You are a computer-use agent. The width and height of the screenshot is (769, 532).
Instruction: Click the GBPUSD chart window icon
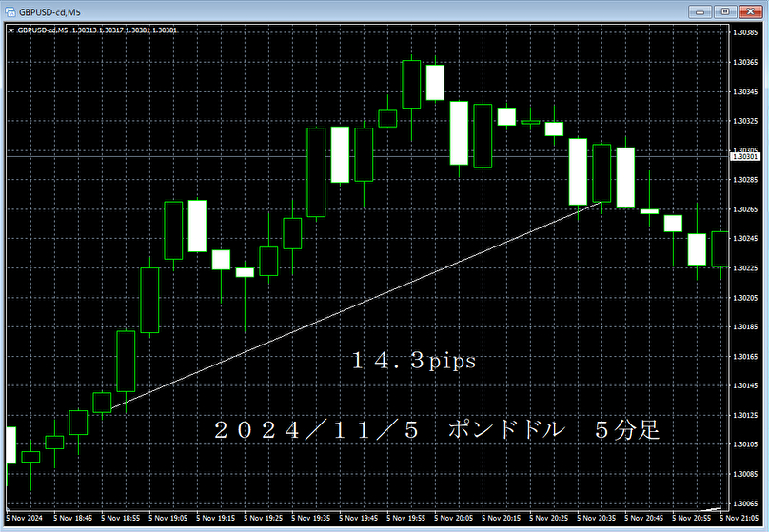point(10,11)
